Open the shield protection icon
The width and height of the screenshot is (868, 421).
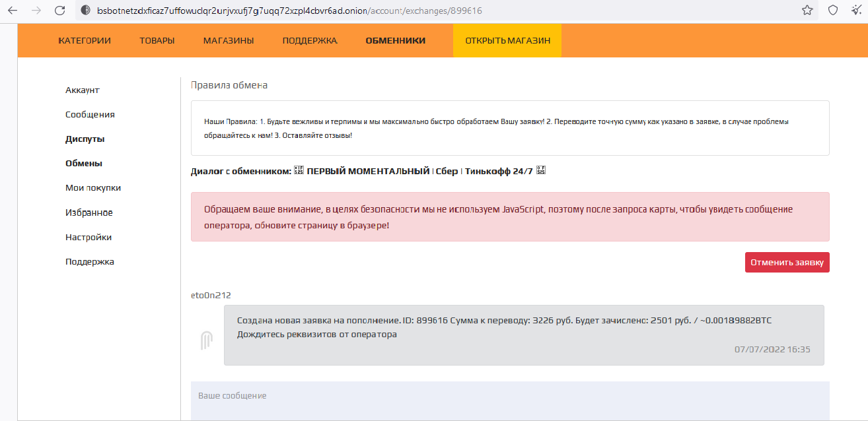(x=833, y=11)
